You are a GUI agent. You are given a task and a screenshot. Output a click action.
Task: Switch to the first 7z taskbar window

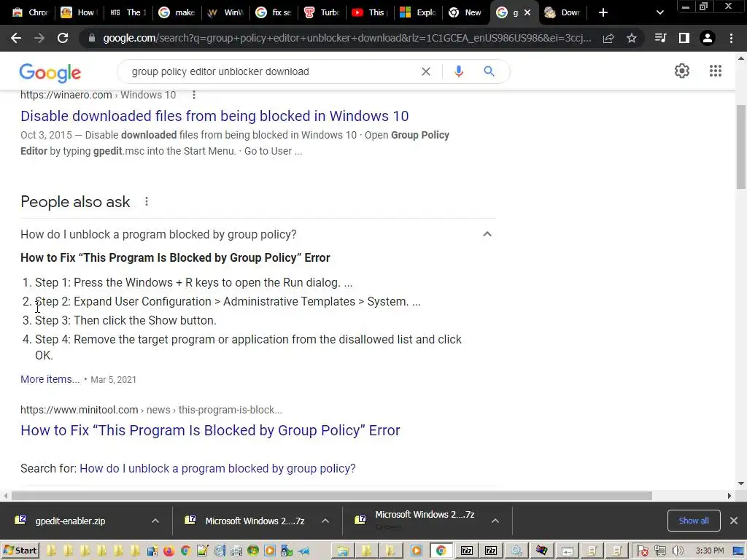[x=466, y=551]
